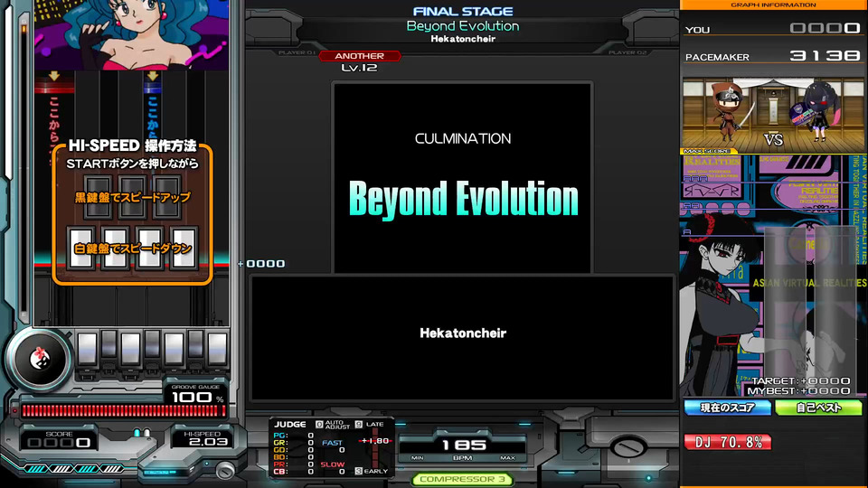Click the PG judge row
This screenshot has height=488, width=868.
coord(293,436)
